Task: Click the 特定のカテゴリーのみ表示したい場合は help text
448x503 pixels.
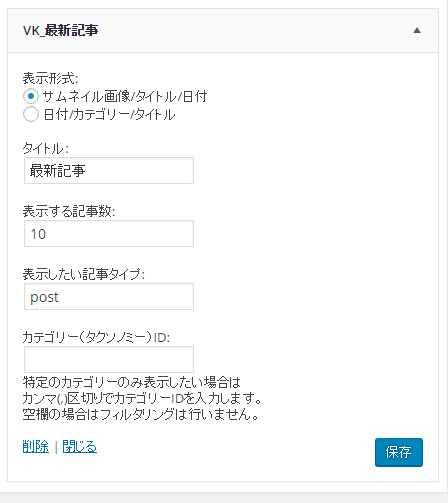Action: click(132, 382)
